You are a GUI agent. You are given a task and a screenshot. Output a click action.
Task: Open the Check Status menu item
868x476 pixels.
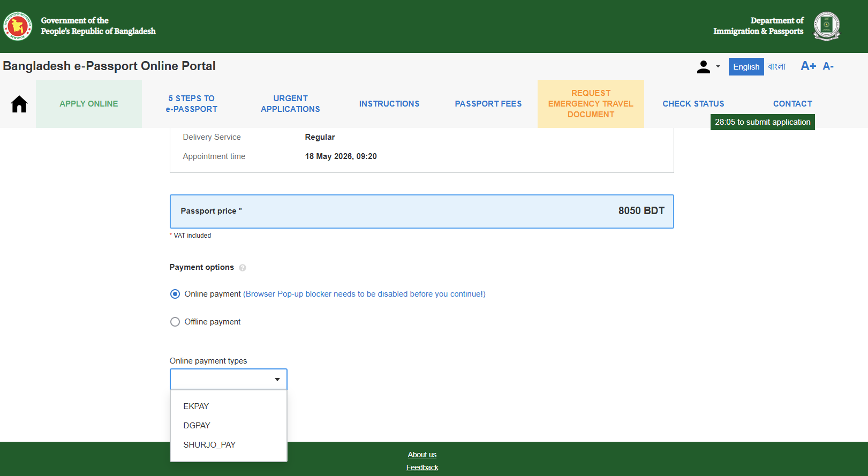click(x=693, y=104)
